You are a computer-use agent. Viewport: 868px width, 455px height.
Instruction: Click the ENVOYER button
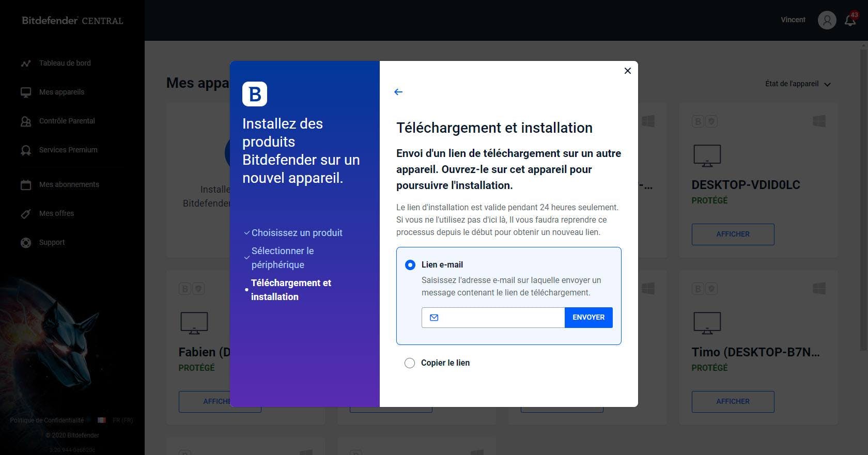pyautogui.click(x=588, y=318)
